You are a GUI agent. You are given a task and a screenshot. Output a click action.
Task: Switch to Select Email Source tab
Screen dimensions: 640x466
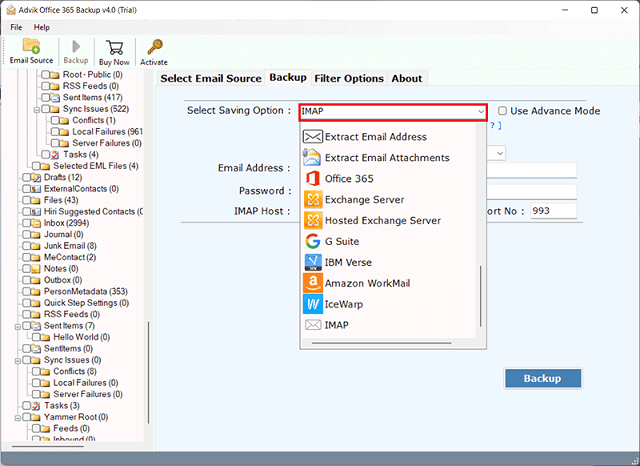211,78
